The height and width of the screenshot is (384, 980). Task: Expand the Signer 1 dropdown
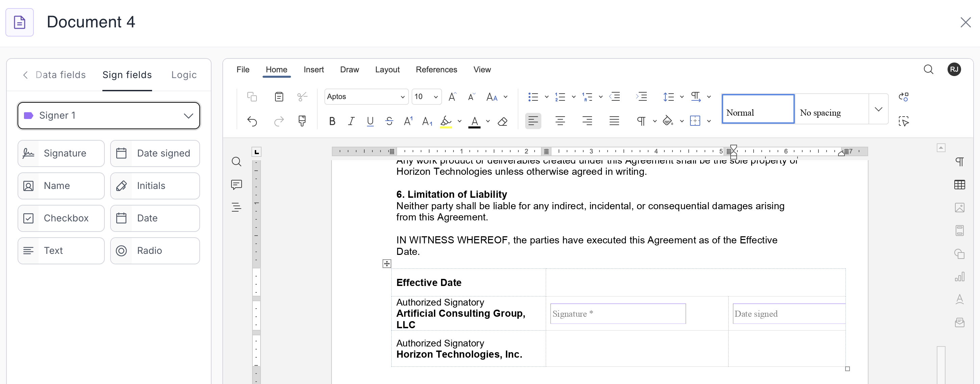click(x=109, y=115)
